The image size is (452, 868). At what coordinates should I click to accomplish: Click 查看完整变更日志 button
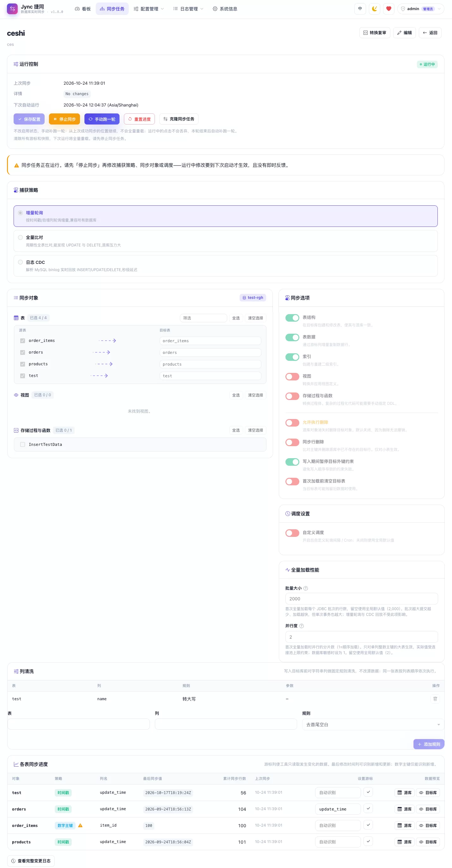(31, 861)
